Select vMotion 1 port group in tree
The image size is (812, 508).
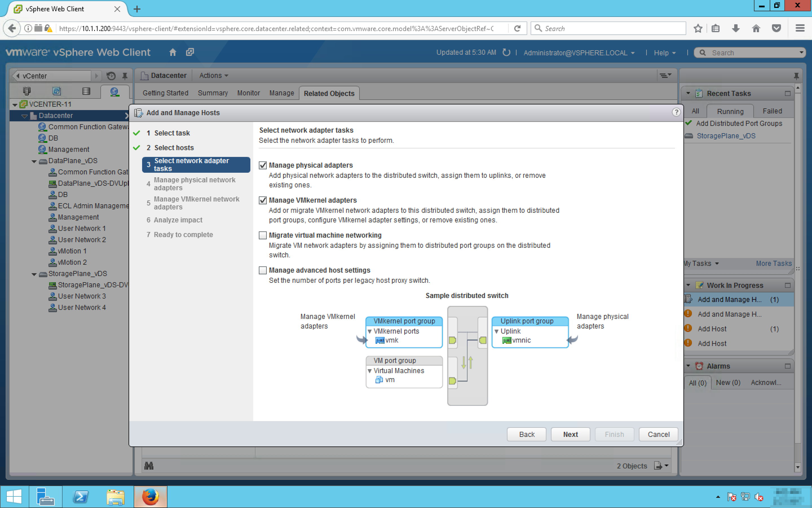(x=72, y=251)
